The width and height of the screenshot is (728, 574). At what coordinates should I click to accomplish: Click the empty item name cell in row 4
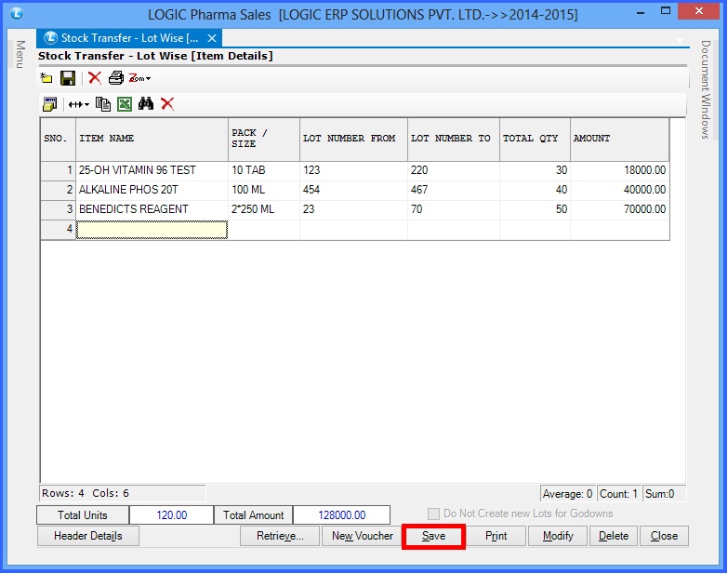[x=152, y=230]
